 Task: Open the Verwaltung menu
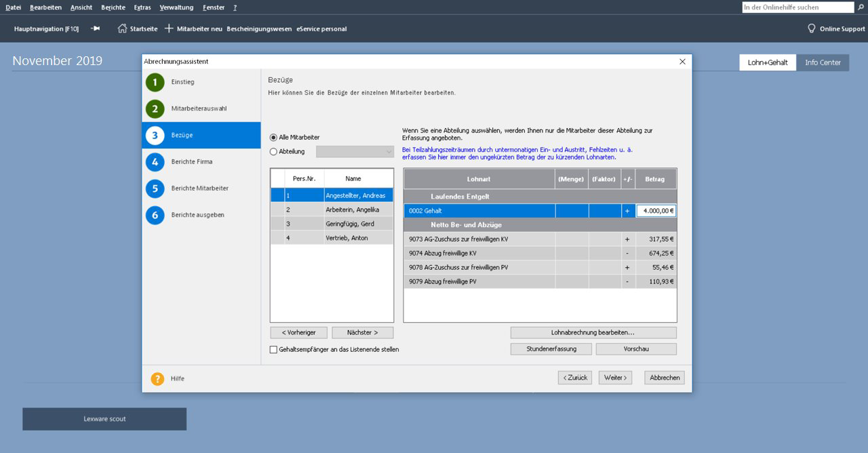(x=176, y=7)
